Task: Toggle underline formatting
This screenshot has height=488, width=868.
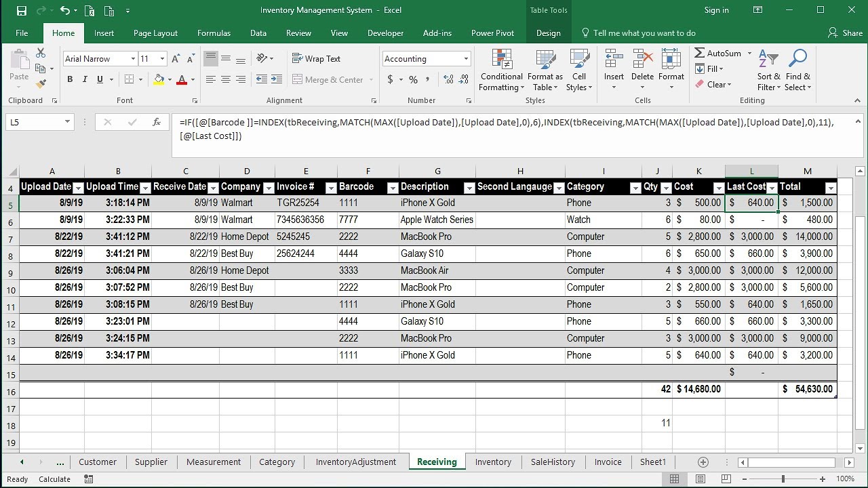Action: tap(100, 79)
